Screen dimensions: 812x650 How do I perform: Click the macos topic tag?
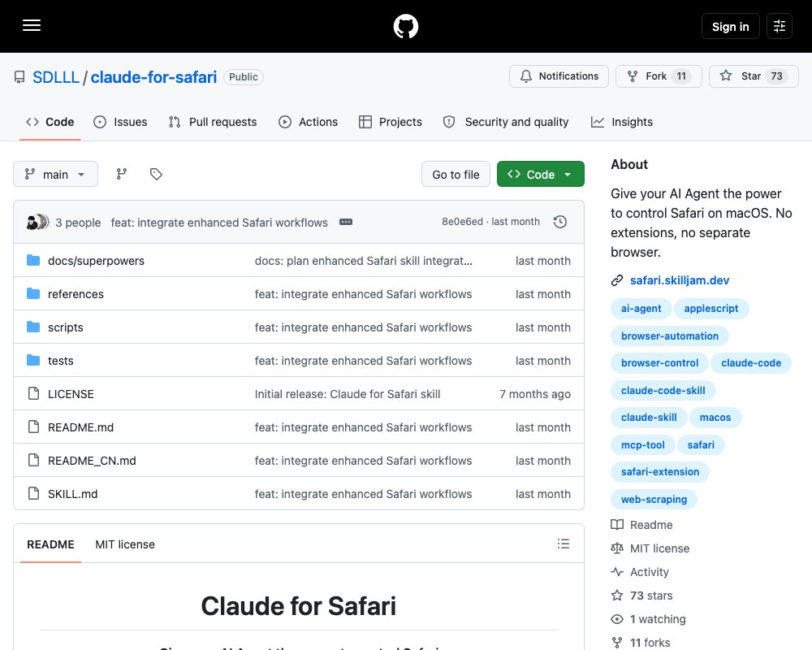tap(715, 418)
